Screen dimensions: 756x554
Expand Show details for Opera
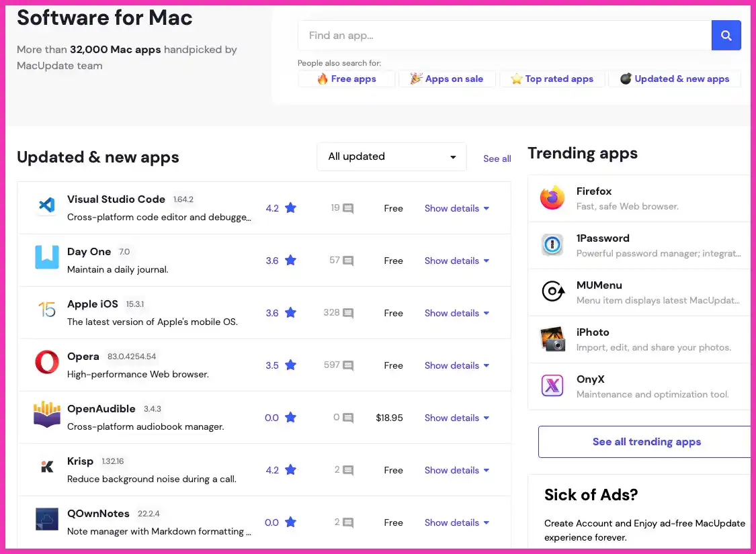(x=456, y=365)
